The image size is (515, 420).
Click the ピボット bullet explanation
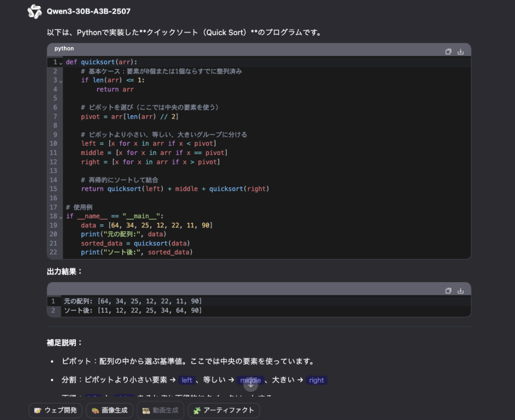coord(188,361)
